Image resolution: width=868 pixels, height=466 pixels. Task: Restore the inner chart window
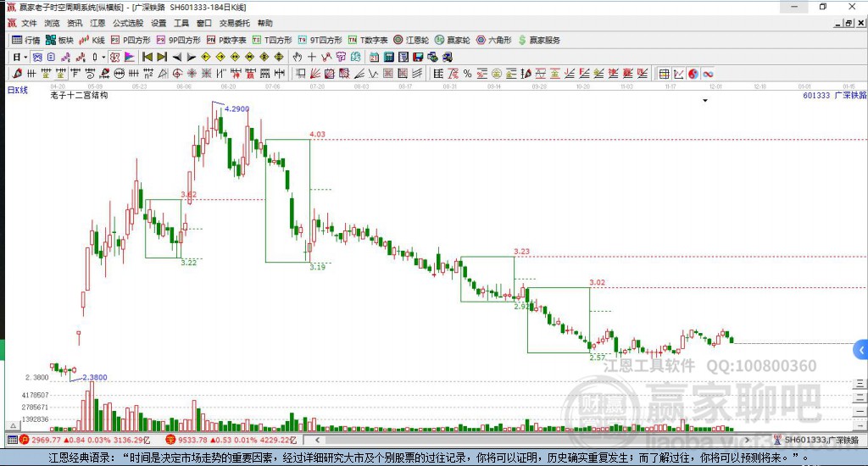(849, 23)
